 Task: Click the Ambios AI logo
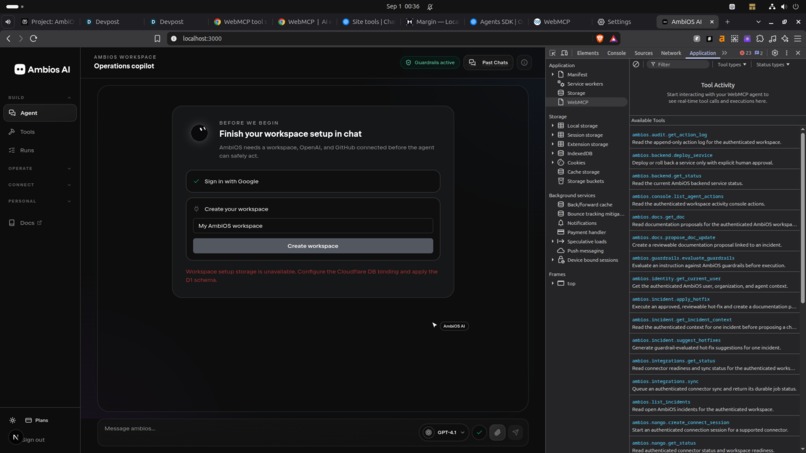42,69
